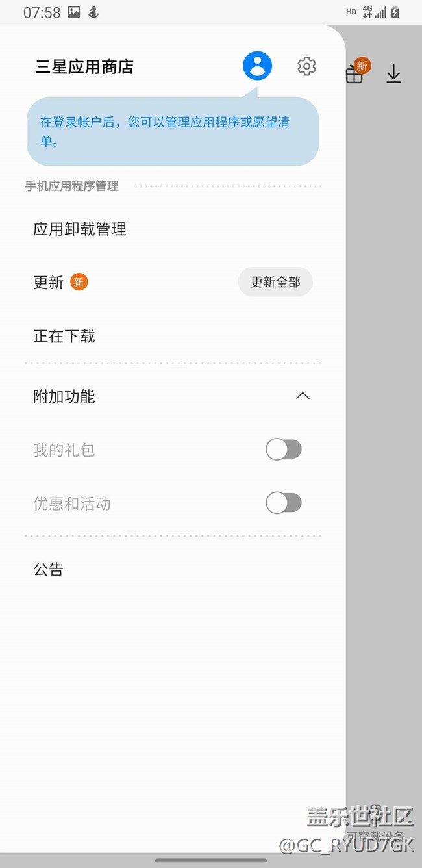422x868 pixels.
Task: Collapse the 附加功能 section chevron
Action: point(303,396)
